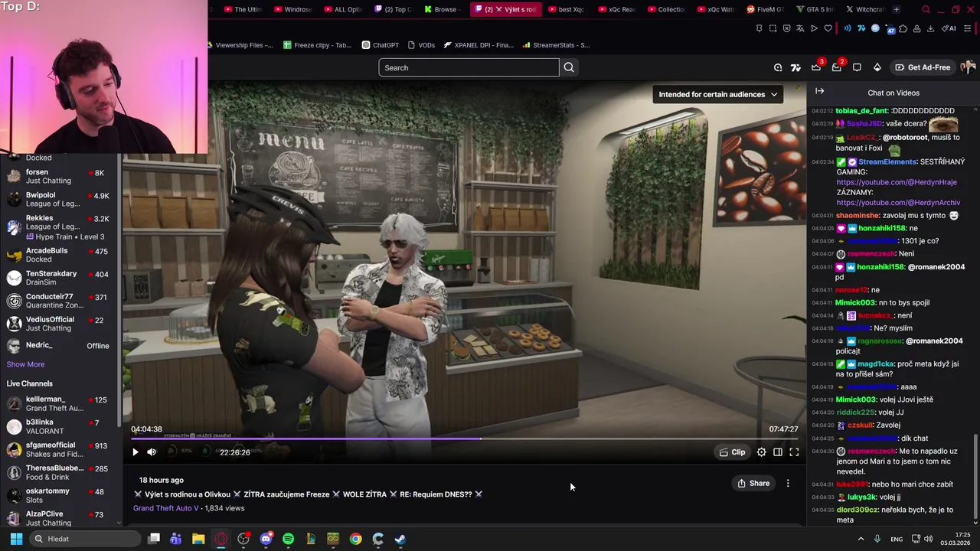
Task: Open the VODs bookmark
Action: coord(421,45)
